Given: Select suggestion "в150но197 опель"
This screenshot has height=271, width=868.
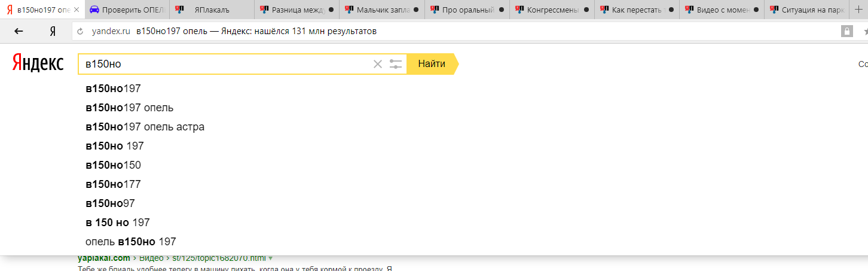Looking at the screenshot, I should coord(129,108).
